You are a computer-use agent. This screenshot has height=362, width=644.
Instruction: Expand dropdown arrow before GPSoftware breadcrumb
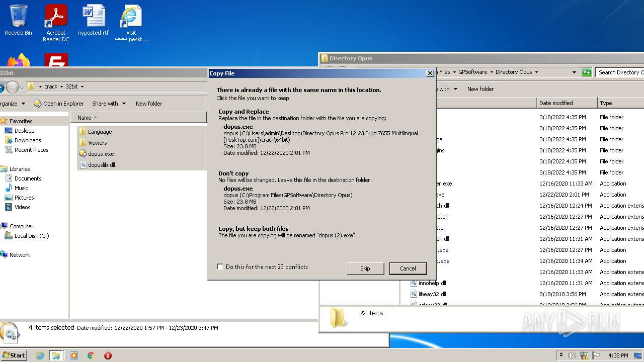tap(455, 72)
